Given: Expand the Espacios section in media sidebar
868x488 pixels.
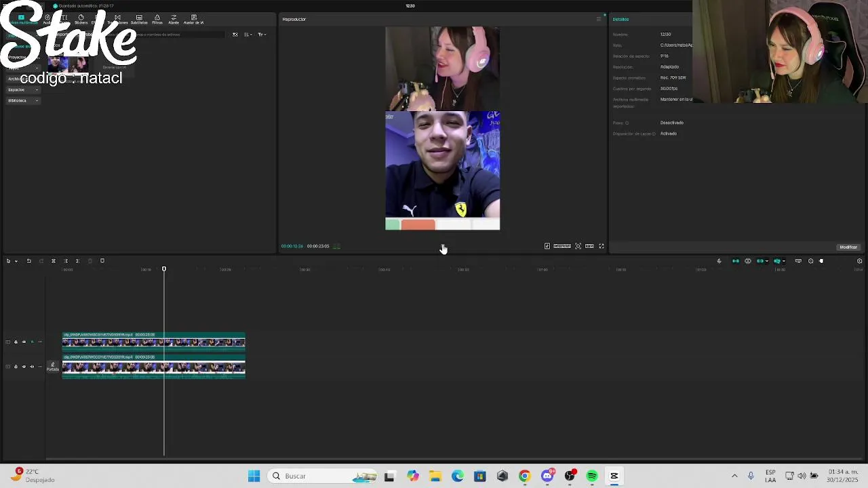Looking at the screenshot, I should point(23,89).
